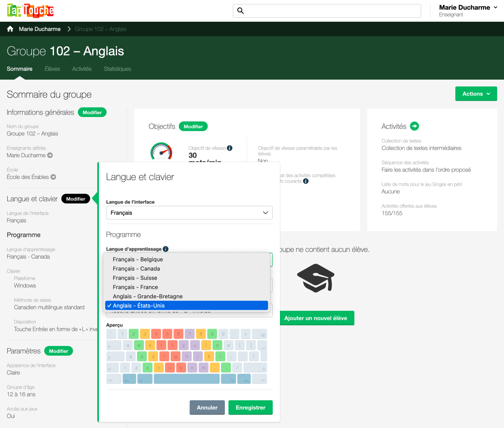Click info icon beside Langue d'apprentissage
The height and width of the screenshot is (428, 504).
click(166, 249)
